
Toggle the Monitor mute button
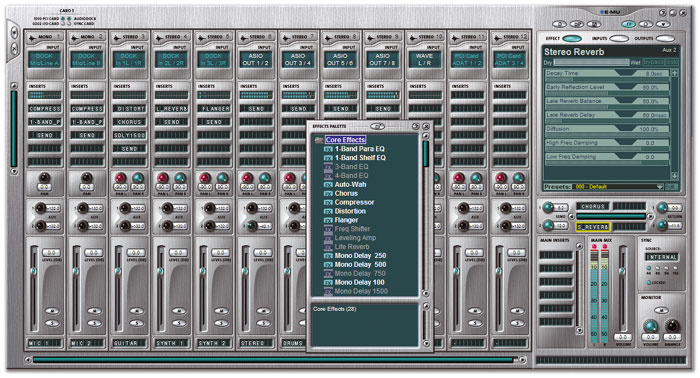click(x=661, y=310)
